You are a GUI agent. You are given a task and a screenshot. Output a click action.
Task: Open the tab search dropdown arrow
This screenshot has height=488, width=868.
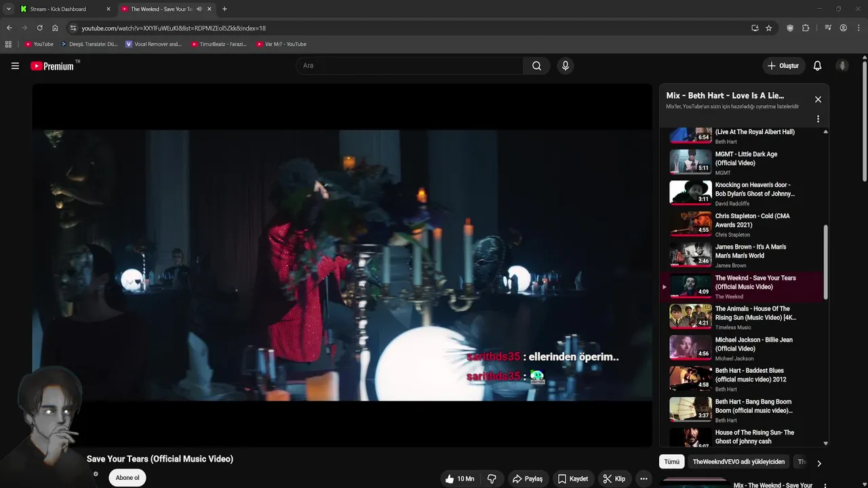(x=8, y=9)
